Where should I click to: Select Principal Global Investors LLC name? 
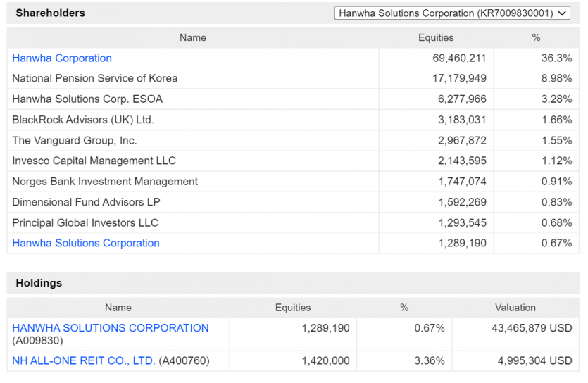[x=85, y=222]
